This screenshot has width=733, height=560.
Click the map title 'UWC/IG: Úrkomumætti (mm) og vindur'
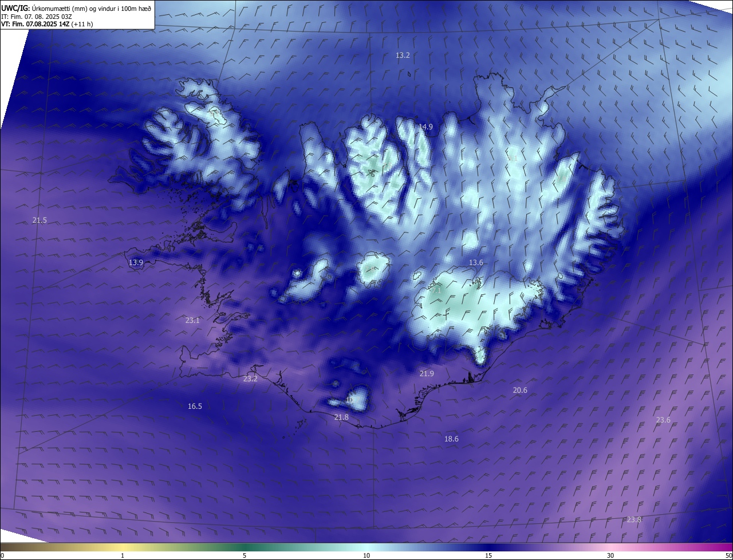(76, 8)
